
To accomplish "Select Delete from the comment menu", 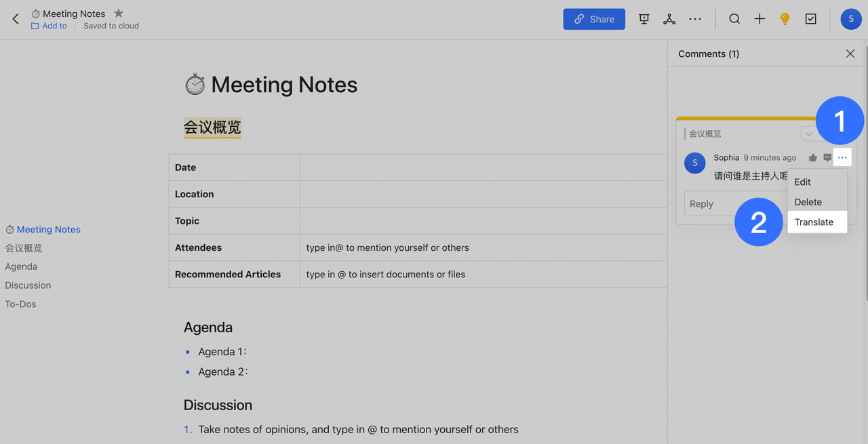I will pyautogui.click(x=817, y=202).
